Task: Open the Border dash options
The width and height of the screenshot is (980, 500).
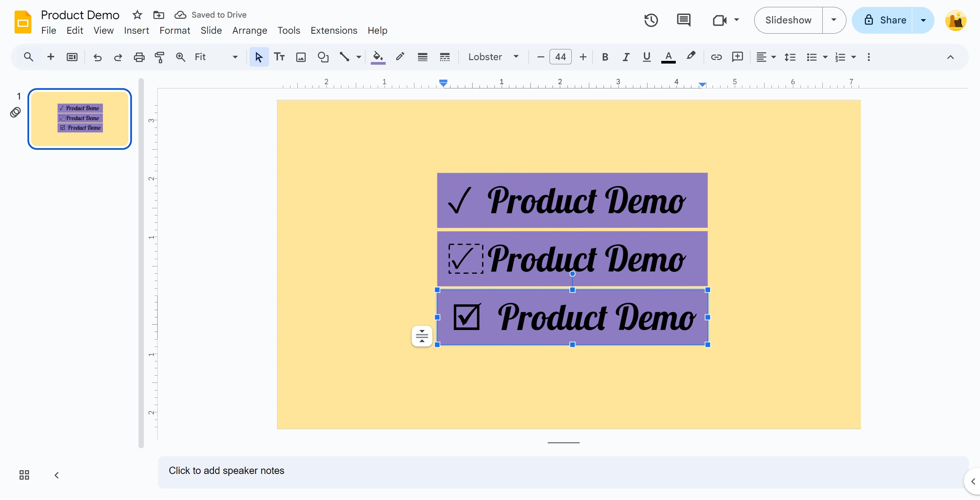Action: coord(445,57)
